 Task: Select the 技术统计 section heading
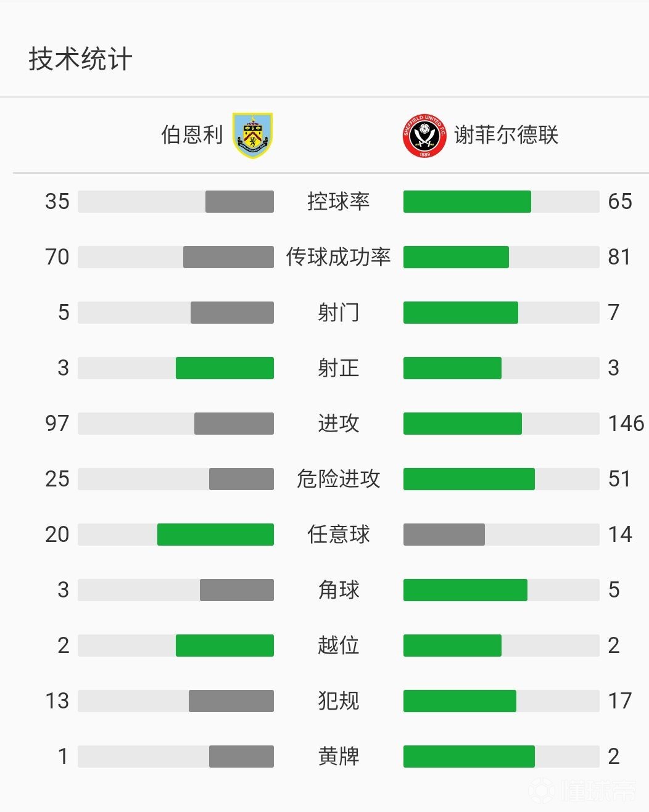click(x=80, y=59)
